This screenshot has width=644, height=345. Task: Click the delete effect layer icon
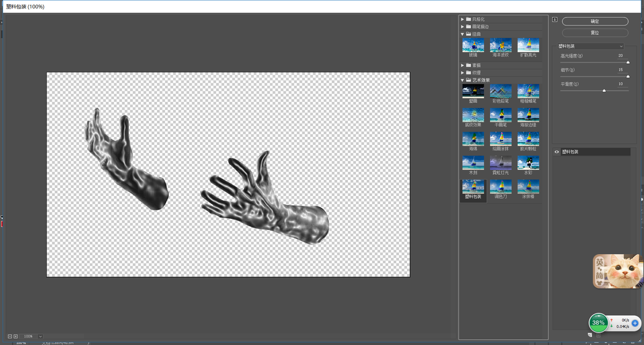pyautogui.click(x=599, y=335)
